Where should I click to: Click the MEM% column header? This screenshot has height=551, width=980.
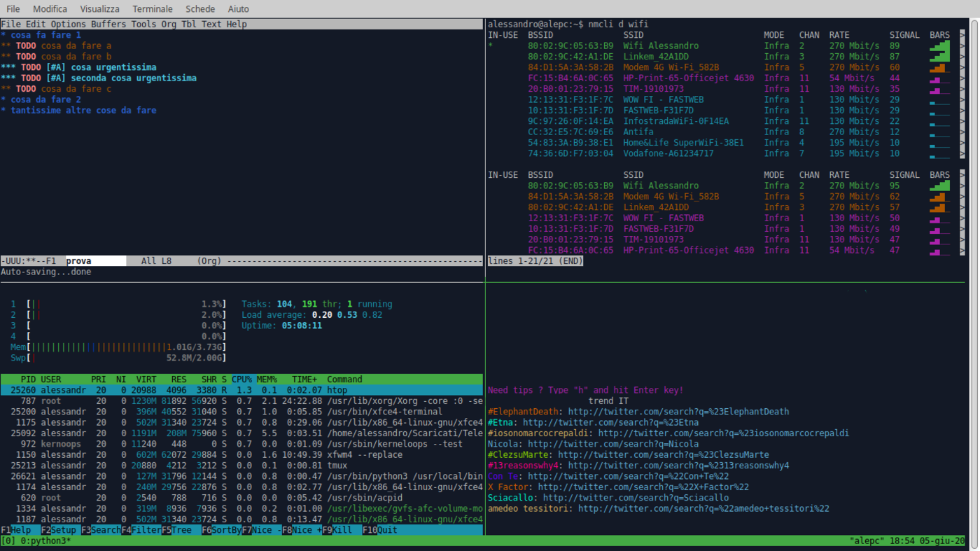[x=267, y=379]
